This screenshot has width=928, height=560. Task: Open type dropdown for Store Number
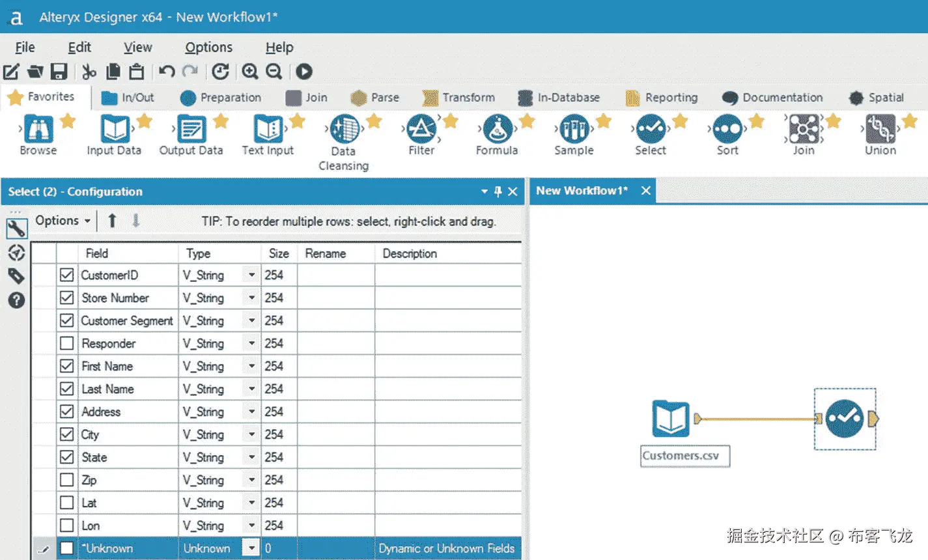pyautogui.click(x=251, y=298)
